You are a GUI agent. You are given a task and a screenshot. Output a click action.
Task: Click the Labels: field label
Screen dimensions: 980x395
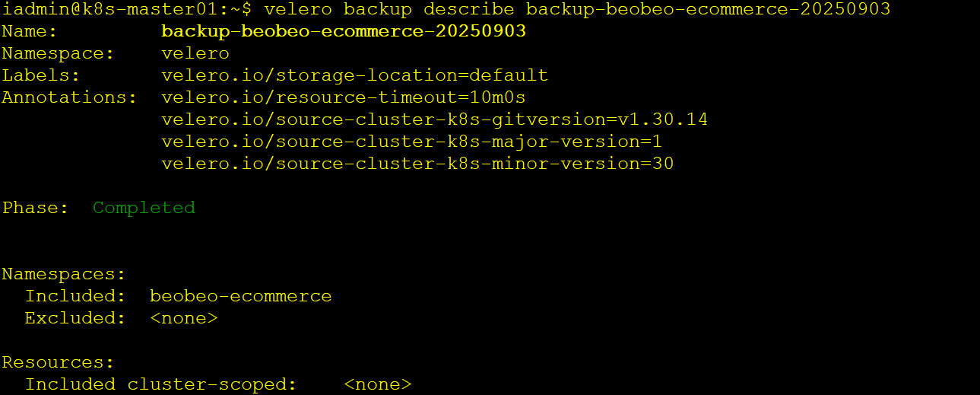41,75
